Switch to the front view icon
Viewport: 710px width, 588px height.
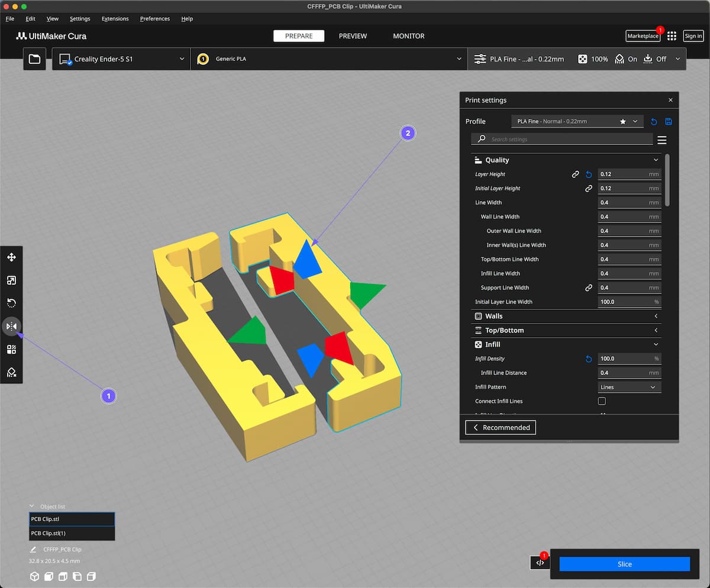49,576
